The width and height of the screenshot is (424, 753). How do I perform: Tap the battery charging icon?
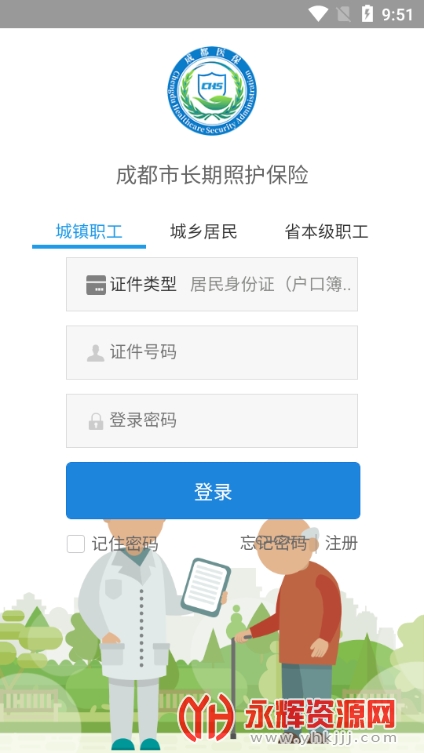click(x=367, y=14)
